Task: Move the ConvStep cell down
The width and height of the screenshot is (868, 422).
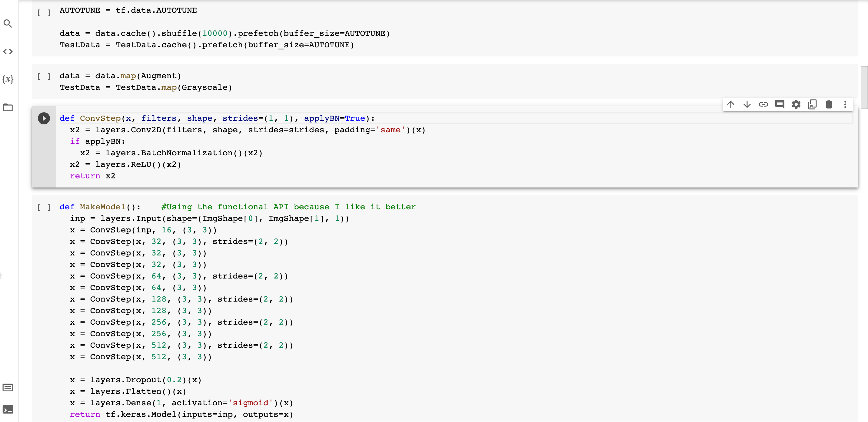Action: click(747, 105)
